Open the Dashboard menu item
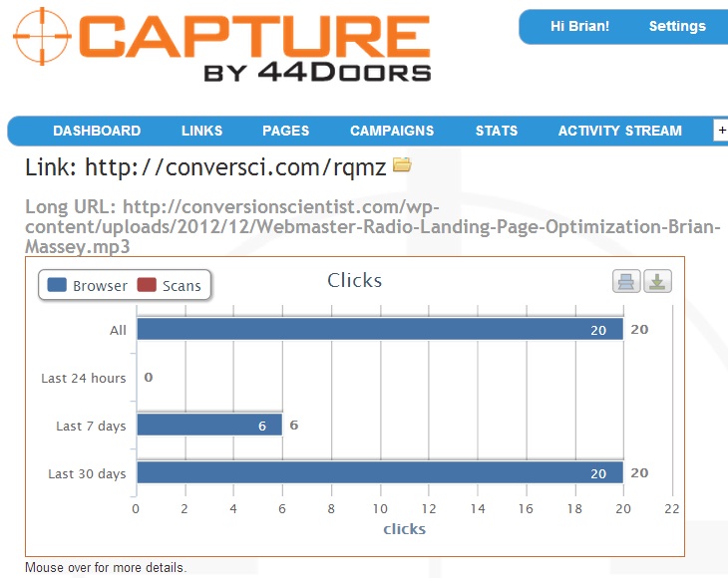728x578 pixels. [97, 131]
